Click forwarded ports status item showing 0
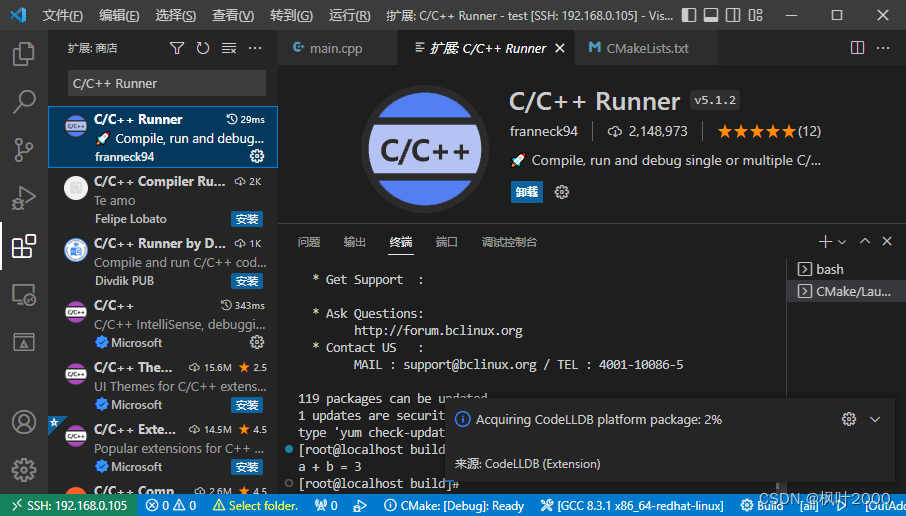 326,506
